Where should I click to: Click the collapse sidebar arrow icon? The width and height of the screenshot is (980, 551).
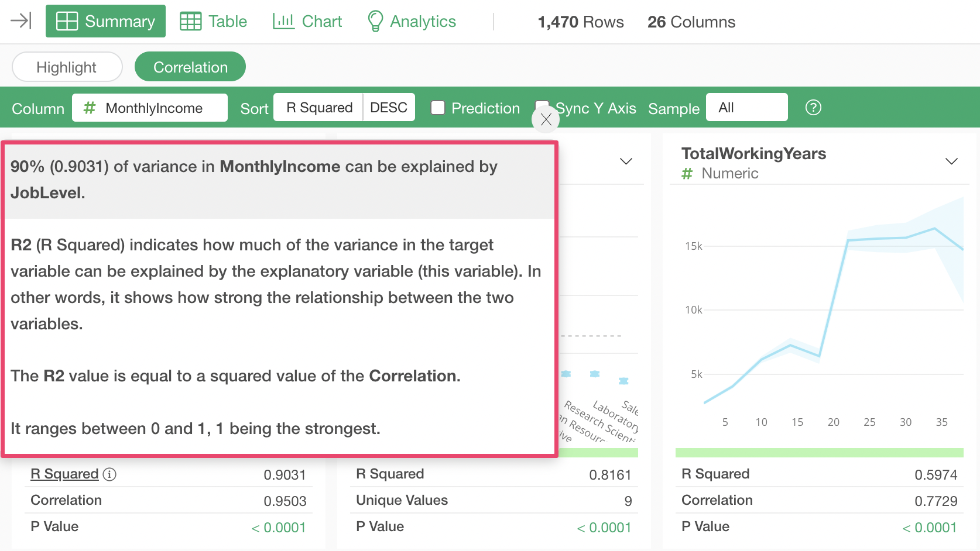click(21, 21)
